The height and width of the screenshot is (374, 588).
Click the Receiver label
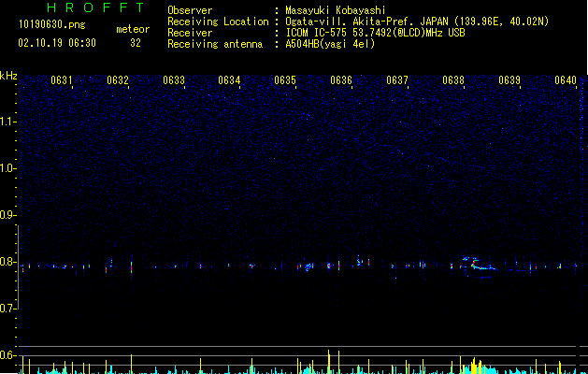coord(190,33)
